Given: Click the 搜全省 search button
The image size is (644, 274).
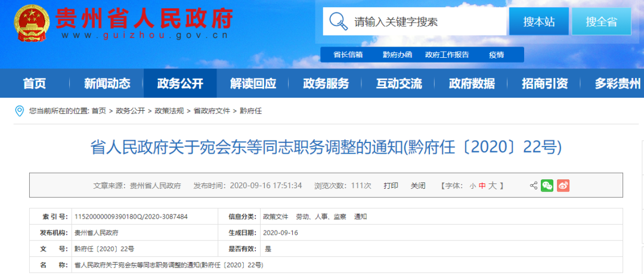Looking at the screenshot, I should pos(601,21).
